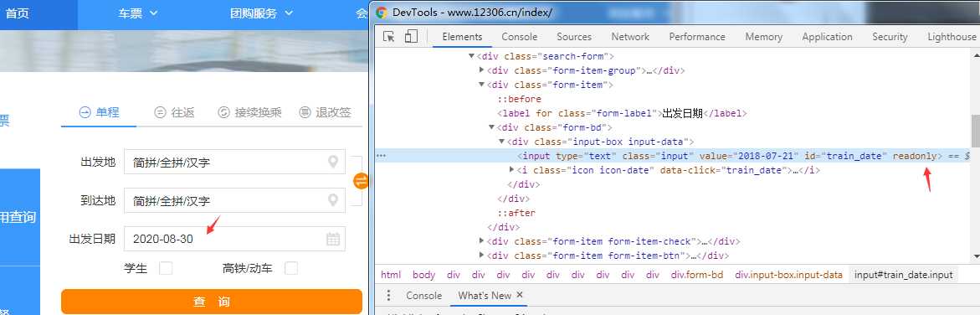
Task: Switch to the Console panel tab
Action: (x=520, y=37)
